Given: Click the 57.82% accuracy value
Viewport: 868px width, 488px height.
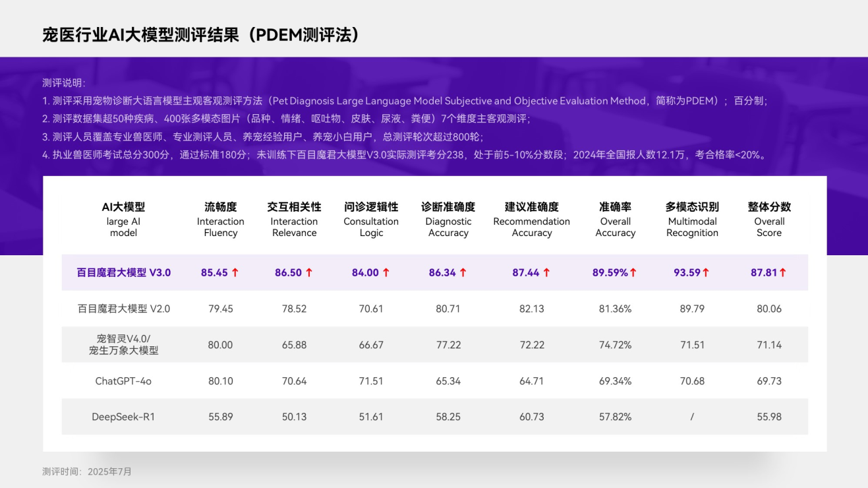Looking at the screenshot, I should click(616, 417).
